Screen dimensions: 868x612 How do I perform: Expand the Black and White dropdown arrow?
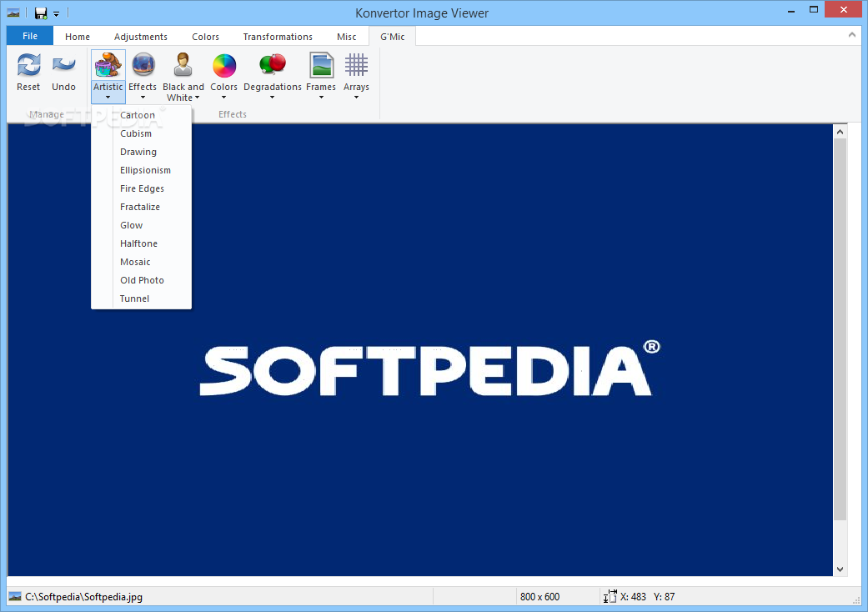pos(197,98)
